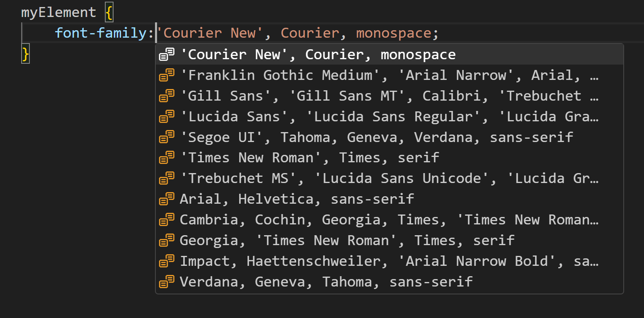This screenshot has height=318, width=644.
Task: Click the icon beside 'Franklin Gothic Medium' suggestion
Action: click(x=167, y=75)
